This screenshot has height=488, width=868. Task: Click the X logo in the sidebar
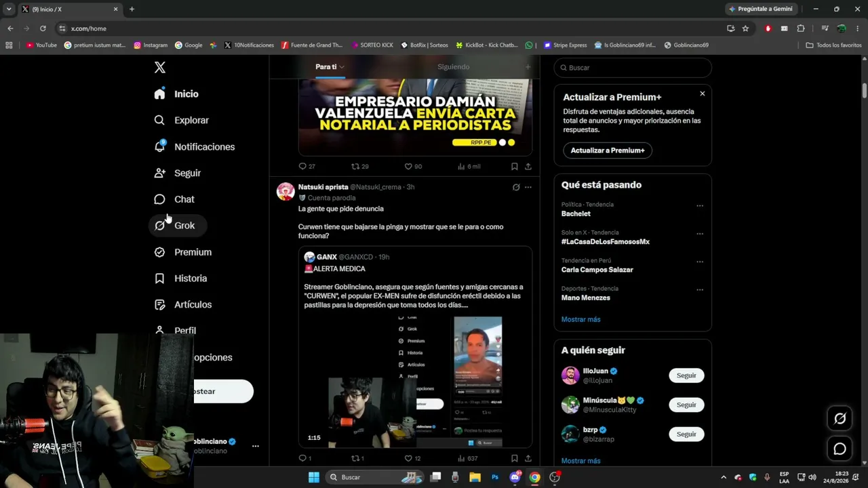(159, 67)
